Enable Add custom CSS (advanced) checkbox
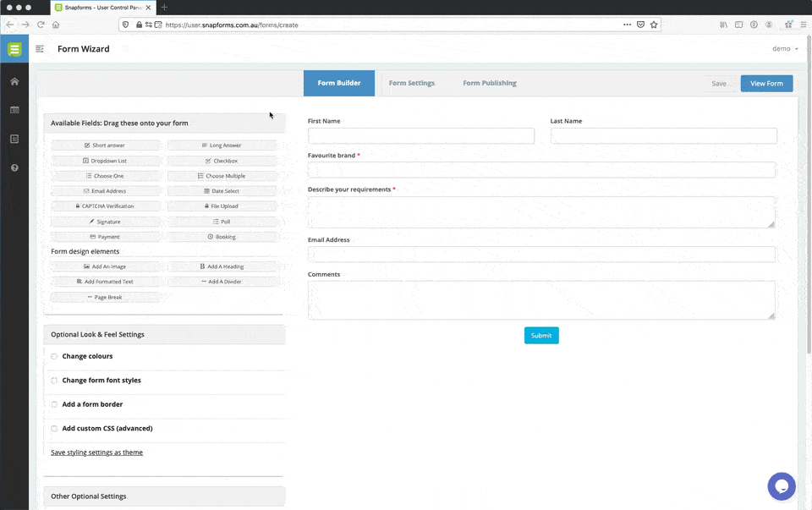812x510 pixels. [x=54, y=428]
